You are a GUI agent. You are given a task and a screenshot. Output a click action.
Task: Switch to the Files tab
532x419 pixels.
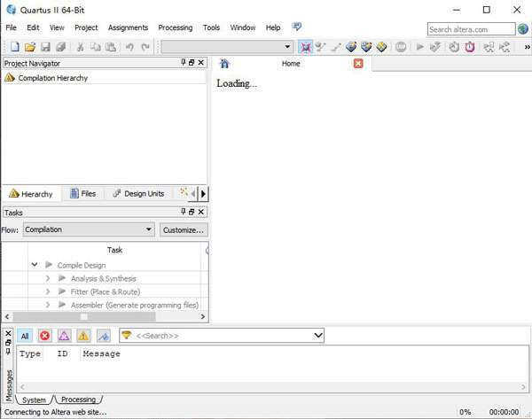83,194
